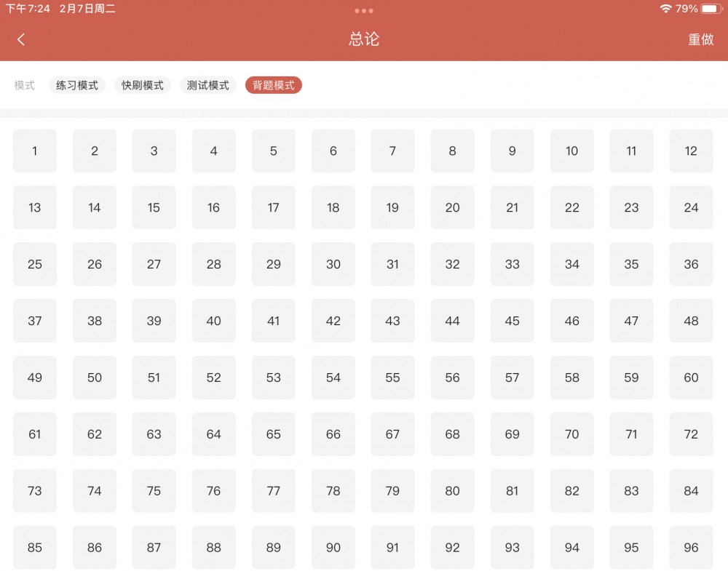Go to question 12
The width and height of the screenshot is (728, 571).
coord(691,151)
